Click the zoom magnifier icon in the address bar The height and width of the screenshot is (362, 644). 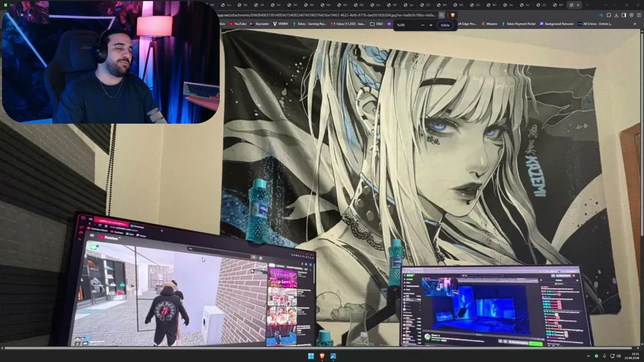point(442,15)
